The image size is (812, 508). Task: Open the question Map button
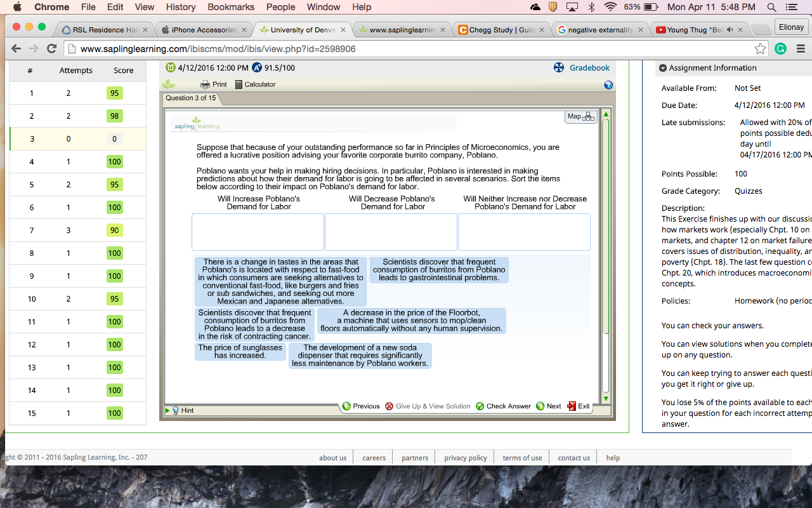click(x=580, y=117)
